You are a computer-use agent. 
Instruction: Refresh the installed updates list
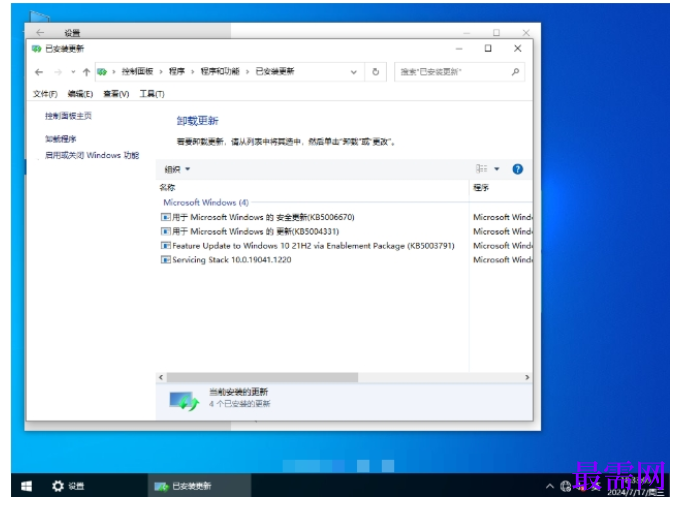[x=375, y=72]
